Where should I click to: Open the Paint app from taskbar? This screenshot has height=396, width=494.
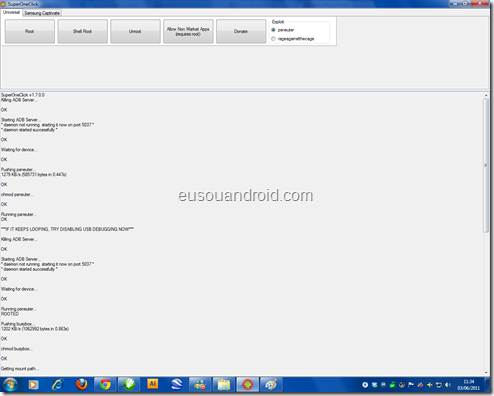pyautogui.click(x=271, y=385)
